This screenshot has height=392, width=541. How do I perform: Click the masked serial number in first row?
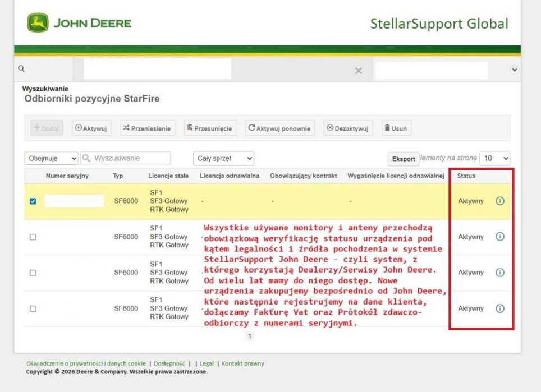click(74, 201)
